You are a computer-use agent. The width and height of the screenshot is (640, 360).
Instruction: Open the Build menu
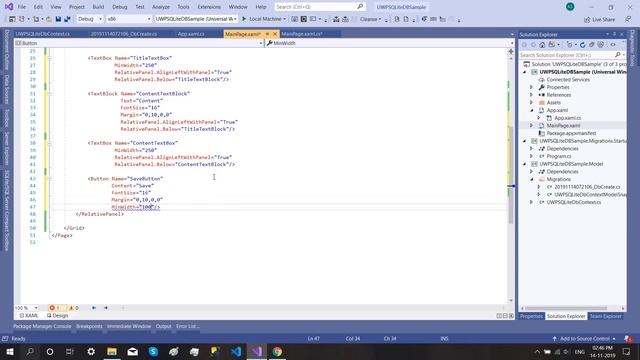(98, 7)
